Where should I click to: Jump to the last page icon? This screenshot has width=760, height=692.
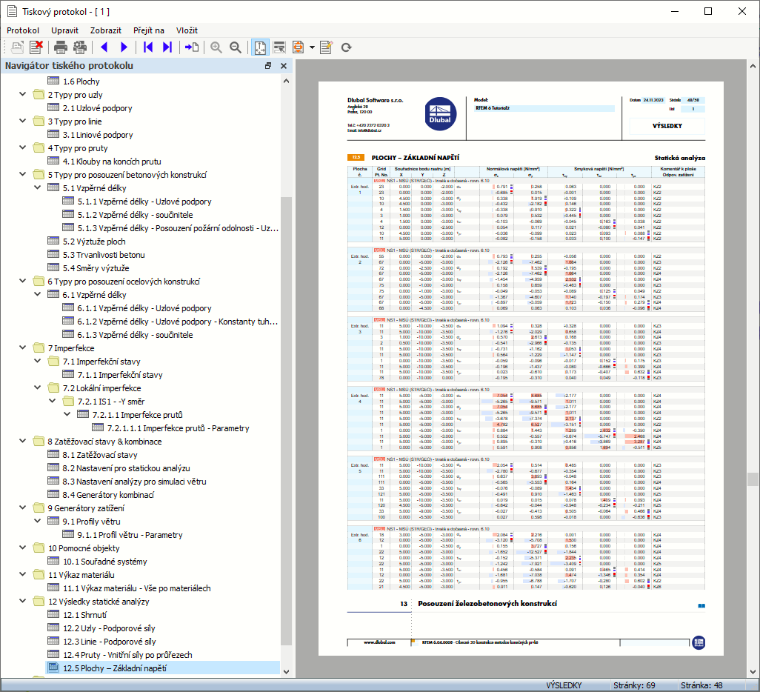click(x=167, y=47)
